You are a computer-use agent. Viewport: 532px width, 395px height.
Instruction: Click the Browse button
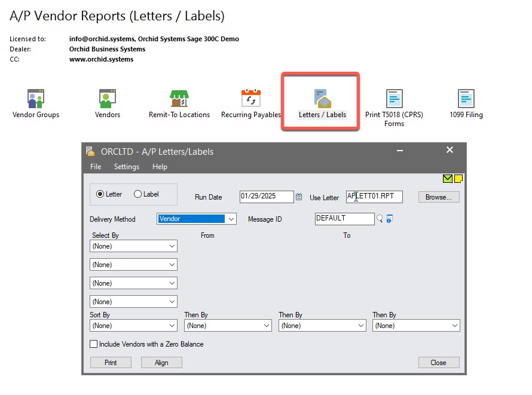point(439,197)
